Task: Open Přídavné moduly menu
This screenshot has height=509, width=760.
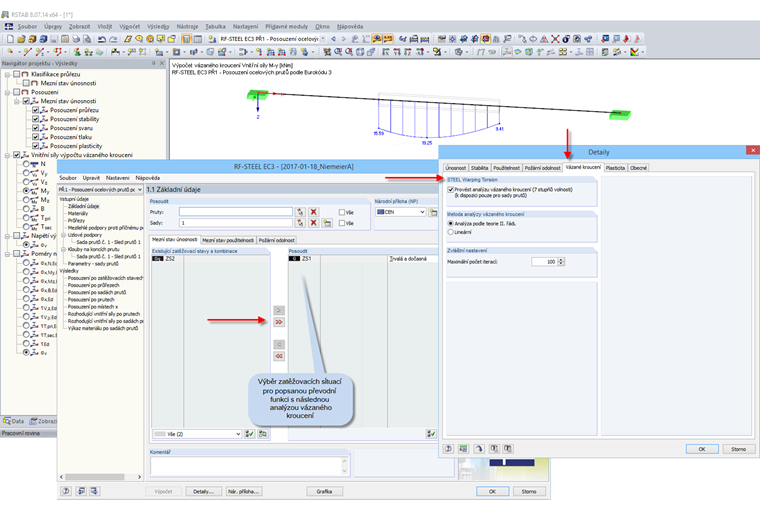Action: tap(286, 27)
